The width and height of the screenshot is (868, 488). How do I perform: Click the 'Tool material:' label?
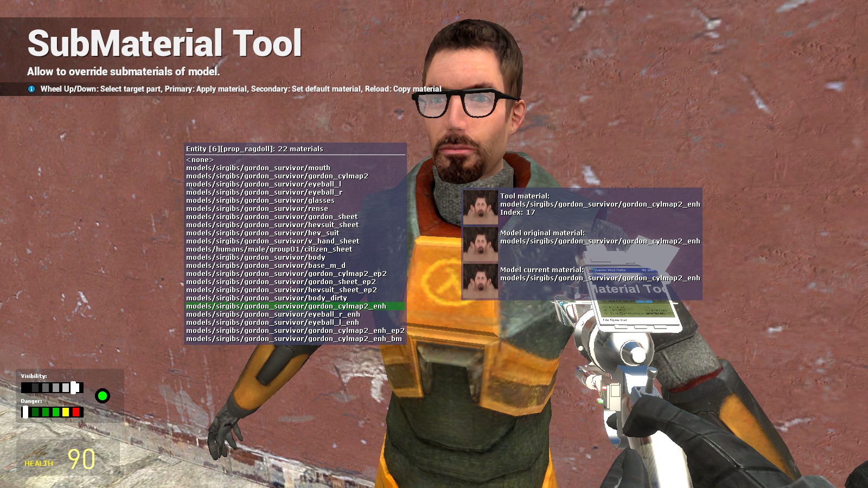pyautogui.click(x=525, y=196)
